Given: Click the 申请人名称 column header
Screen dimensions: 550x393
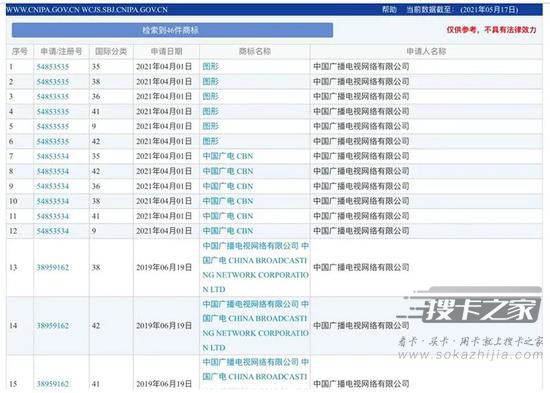Looking at the screenshot, I should [x=426, y=52].
